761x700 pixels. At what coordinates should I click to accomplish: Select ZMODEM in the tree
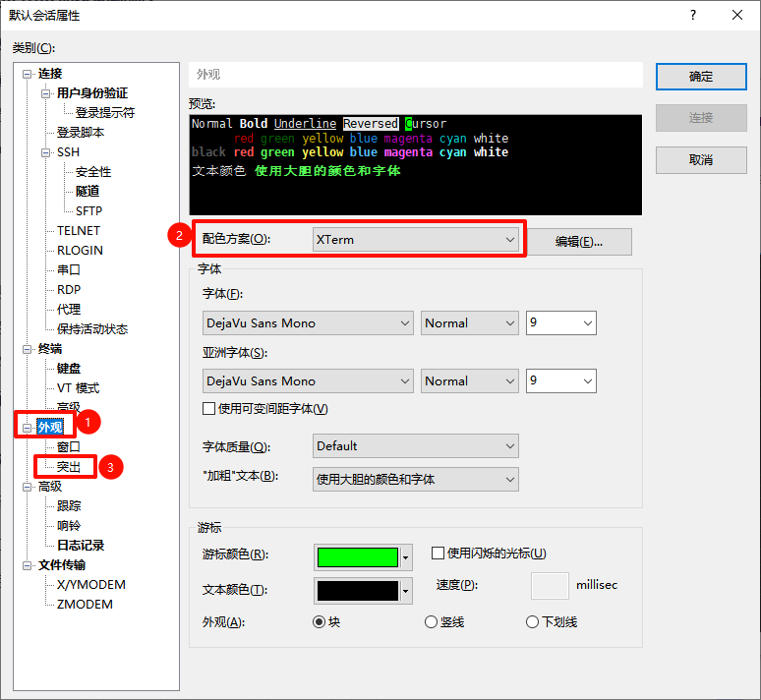85,605
